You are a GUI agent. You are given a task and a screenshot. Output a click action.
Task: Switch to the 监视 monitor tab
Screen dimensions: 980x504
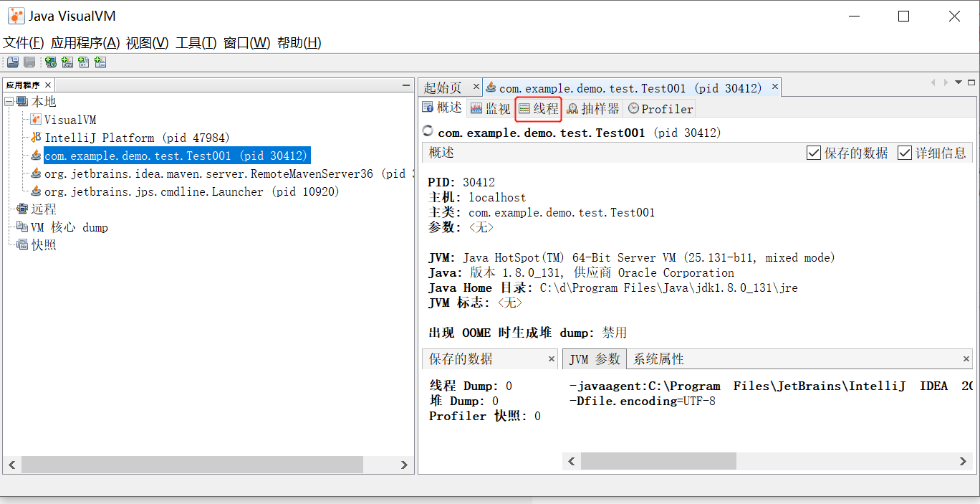[x=491, y=108]
